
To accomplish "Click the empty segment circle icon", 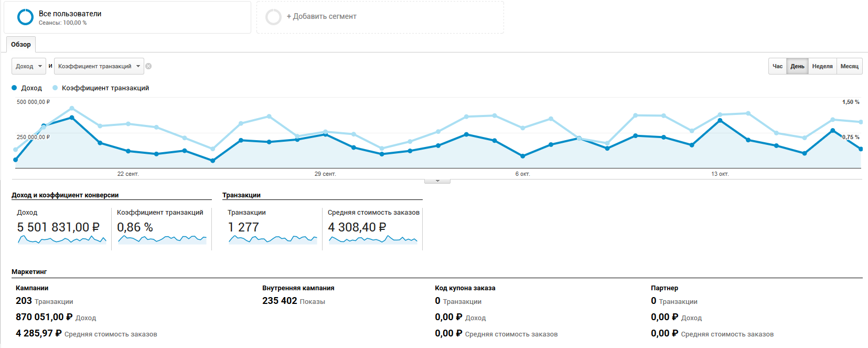I will coord(273,17).
